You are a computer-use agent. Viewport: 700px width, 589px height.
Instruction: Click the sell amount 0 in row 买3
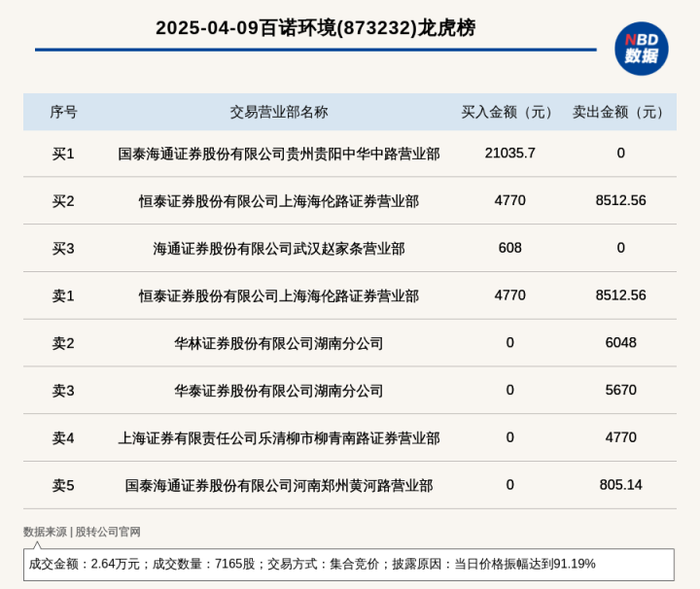(x=621, y=248)
